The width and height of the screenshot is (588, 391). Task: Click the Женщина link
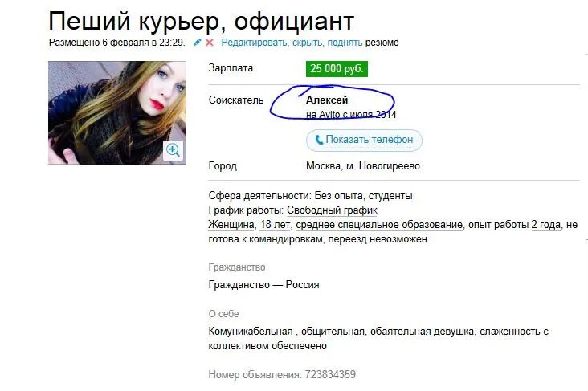coord(231,225)
